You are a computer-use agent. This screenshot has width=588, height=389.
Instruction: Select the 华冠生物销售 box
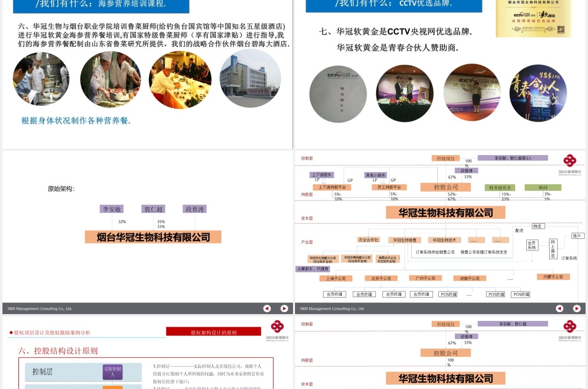tap(404, 240)
